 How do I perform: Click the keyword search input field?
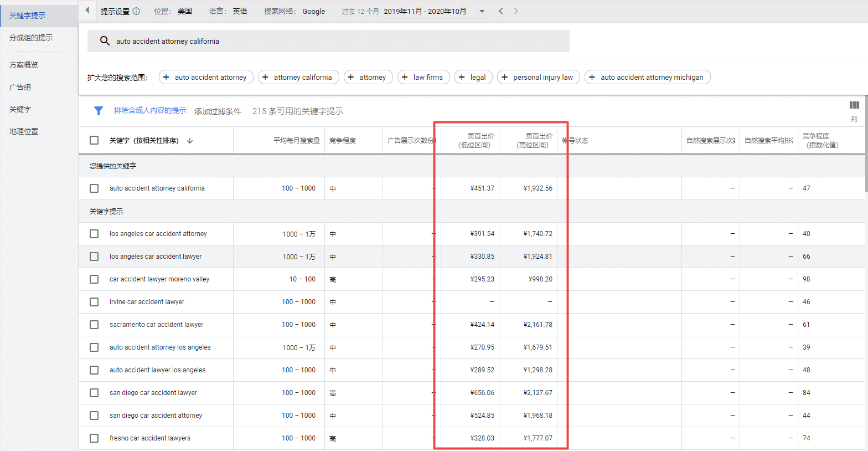click(328, 41)
